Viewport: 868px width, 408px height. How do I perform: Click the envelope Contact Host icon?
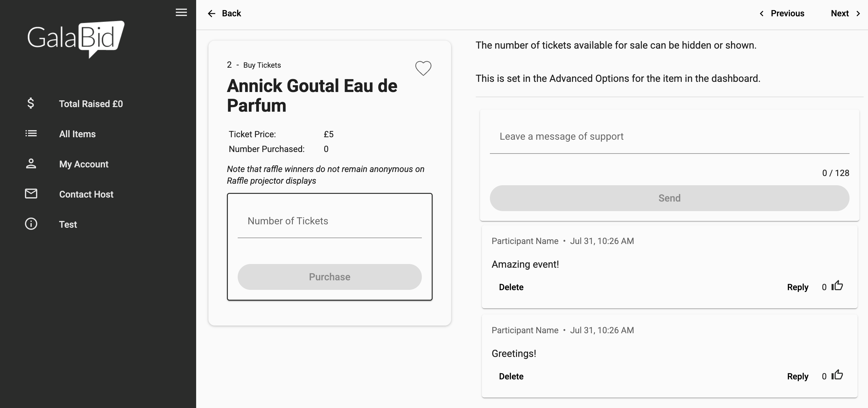coord(31,194)
